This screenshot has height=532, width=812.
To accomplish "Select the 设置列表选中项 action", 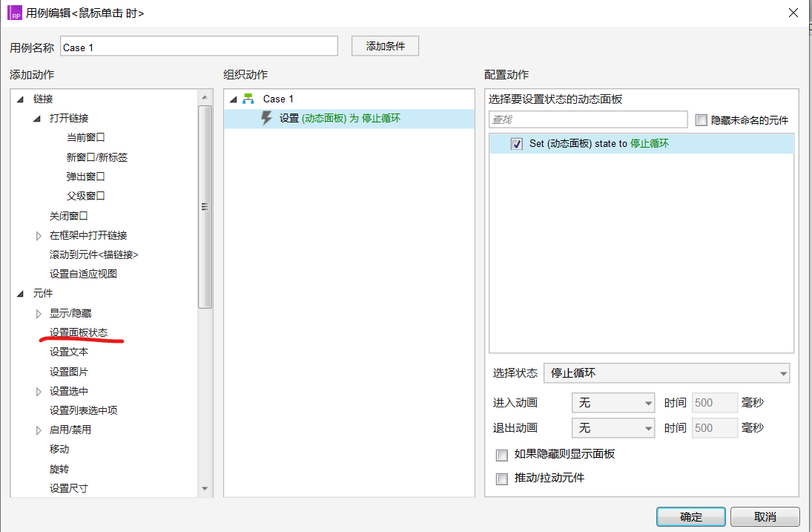I will point(83,410).
